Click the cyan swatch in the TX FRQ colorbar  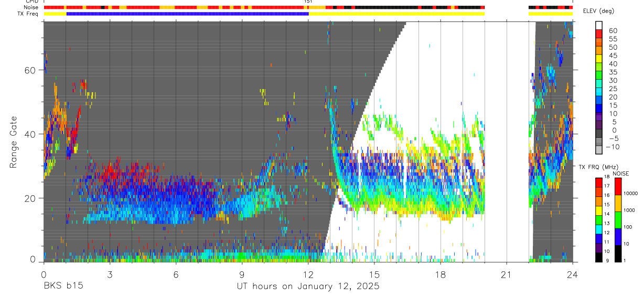point(599,229)
